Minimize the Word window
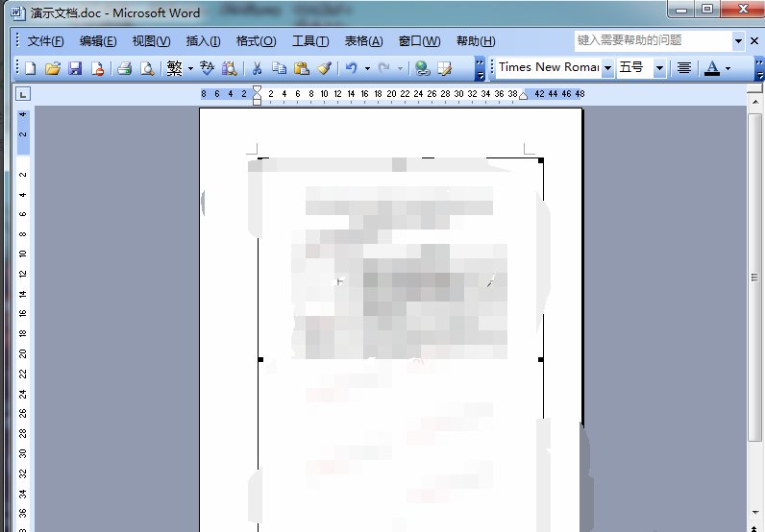 tap(681, 10)
